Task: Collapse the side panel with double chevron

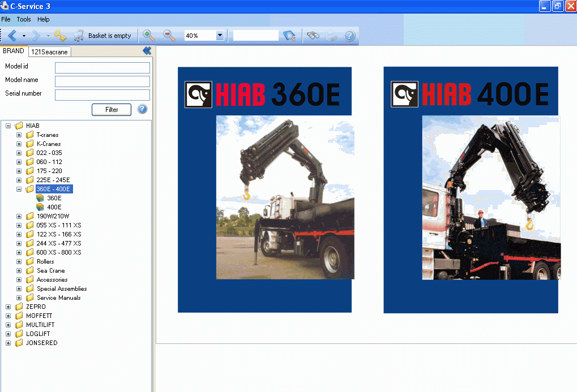Action: click(x=147, y=51)
